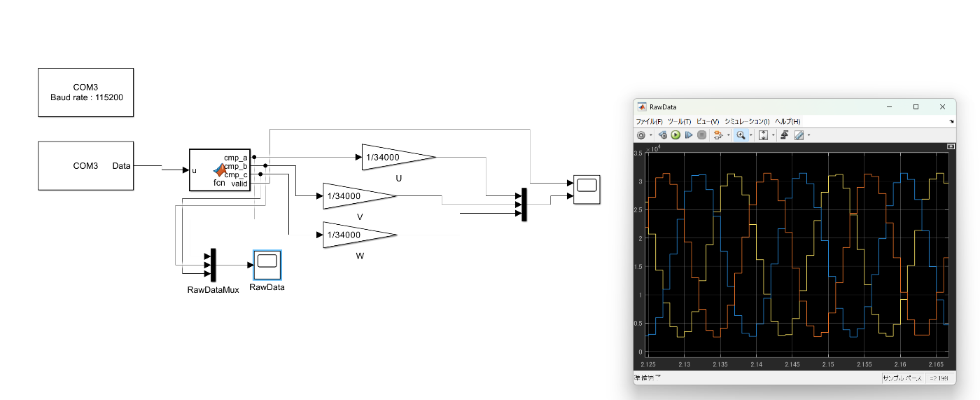
Task: Click the RawDataMux label text
Action: (x=213, y=289)
